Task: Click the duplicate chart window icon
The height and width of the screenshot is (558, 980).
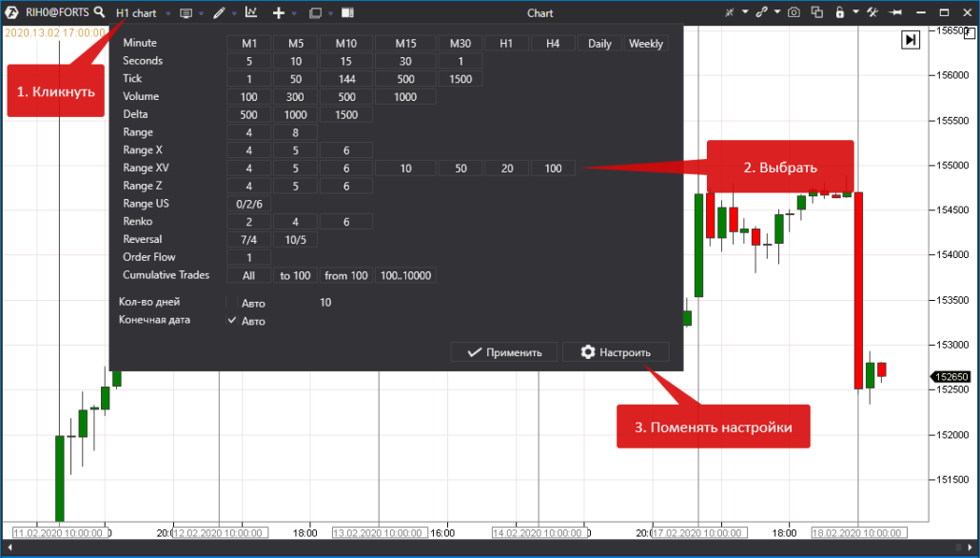Action: [816, 13]
